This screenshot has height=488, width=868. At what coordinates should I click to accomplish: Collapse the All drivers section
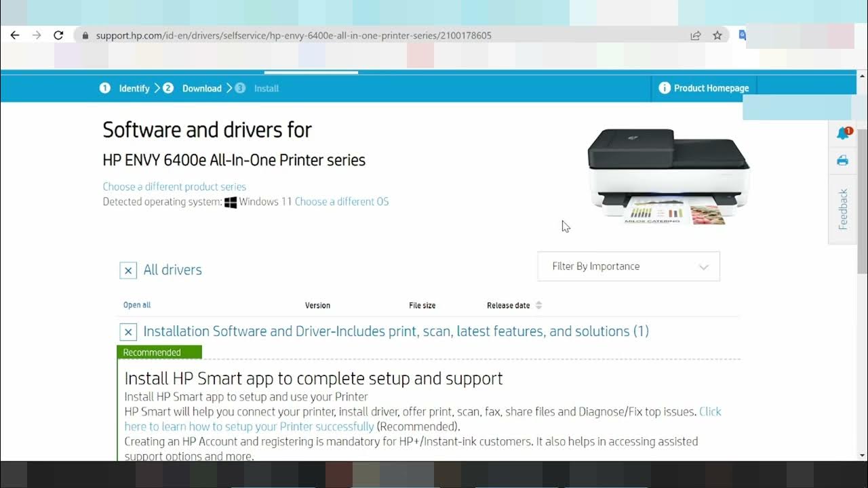coord(128,270)
